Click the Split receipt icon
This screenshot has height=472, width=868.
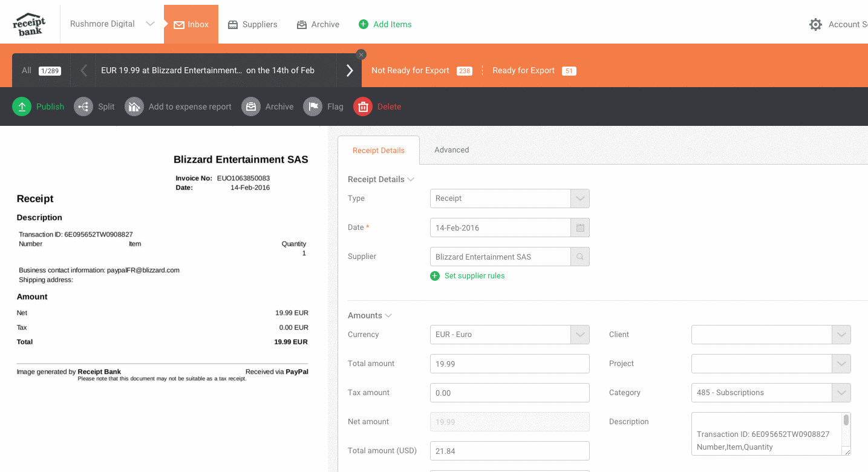83,107
